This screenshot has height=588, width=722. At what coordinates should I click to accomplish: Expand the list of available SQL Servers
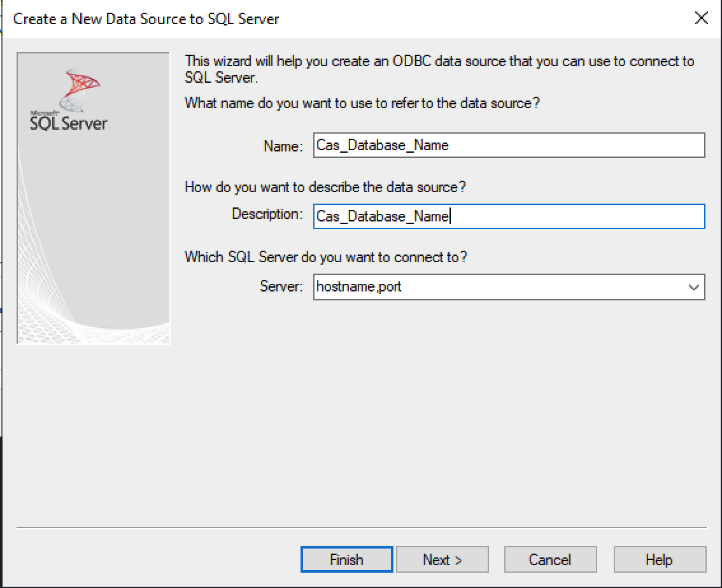pyautogui.click(x=695, y=287)
